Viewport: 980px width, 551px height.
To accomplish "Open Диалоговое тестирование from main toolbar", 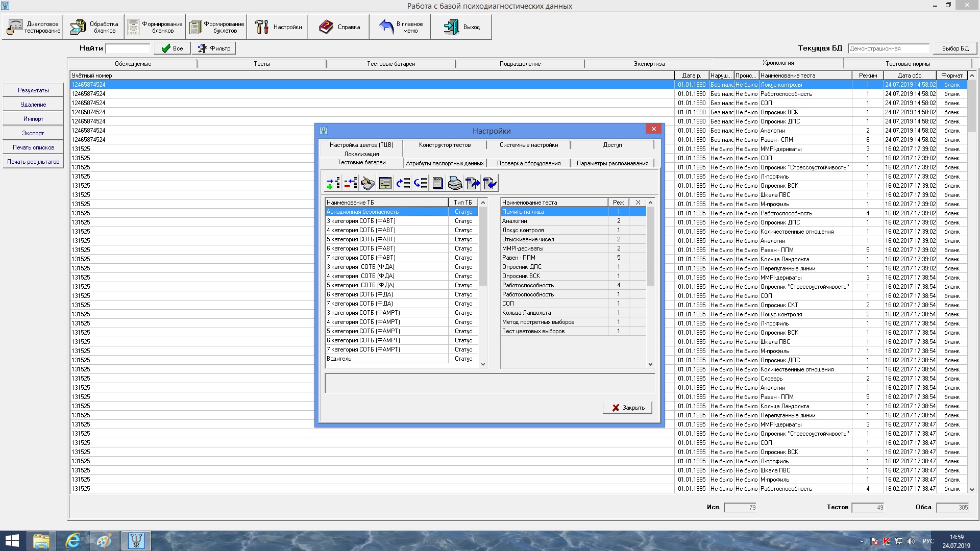I will [34, 27].
